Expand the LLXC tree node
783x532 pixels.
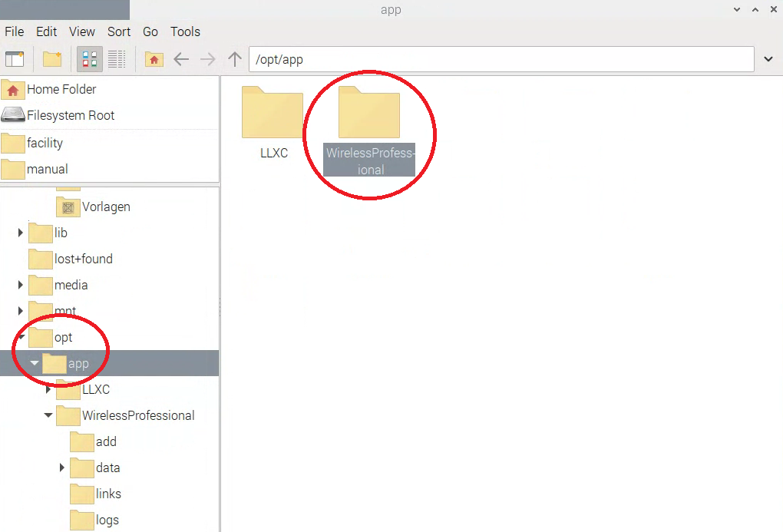[x=48, y=389]
